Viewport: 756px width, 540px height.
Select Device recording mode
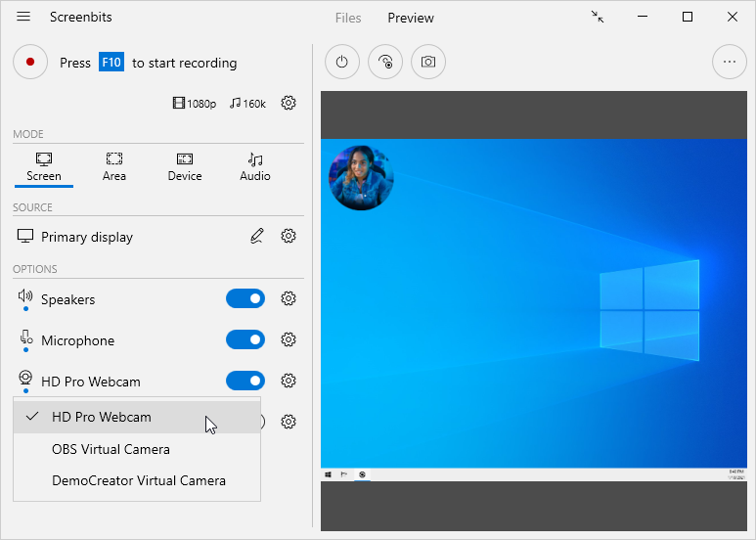click(x=185, y=168)
